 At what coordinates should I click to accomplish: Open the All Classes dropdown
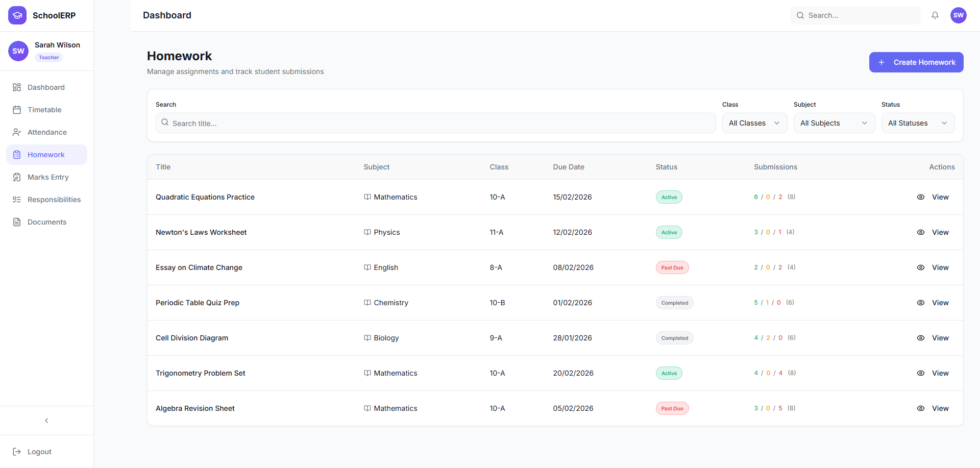(754, 123)
